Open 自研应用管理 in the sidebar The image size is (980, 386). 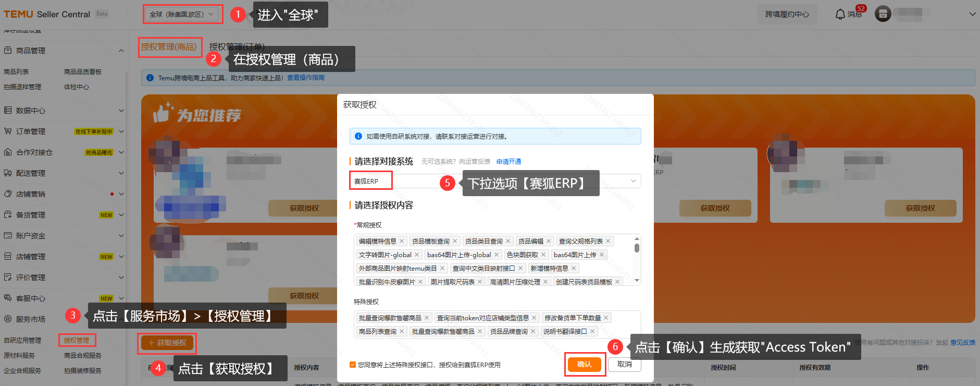(22, 341)
